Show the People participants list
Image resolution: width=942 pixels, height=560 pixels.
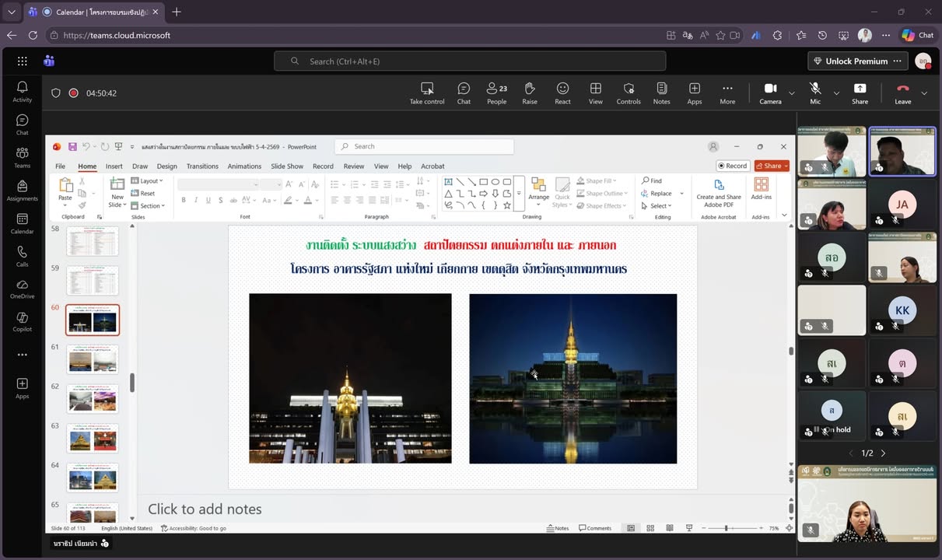[x=496, y=93]
